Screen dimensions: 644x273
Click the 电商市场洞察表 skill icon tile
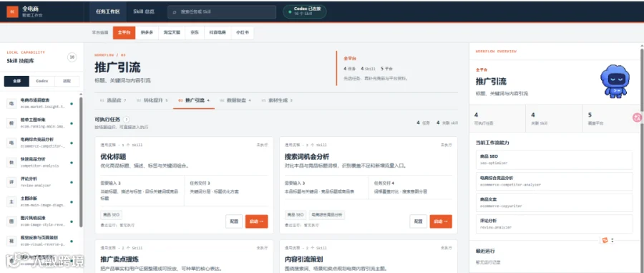coord(11,104)
